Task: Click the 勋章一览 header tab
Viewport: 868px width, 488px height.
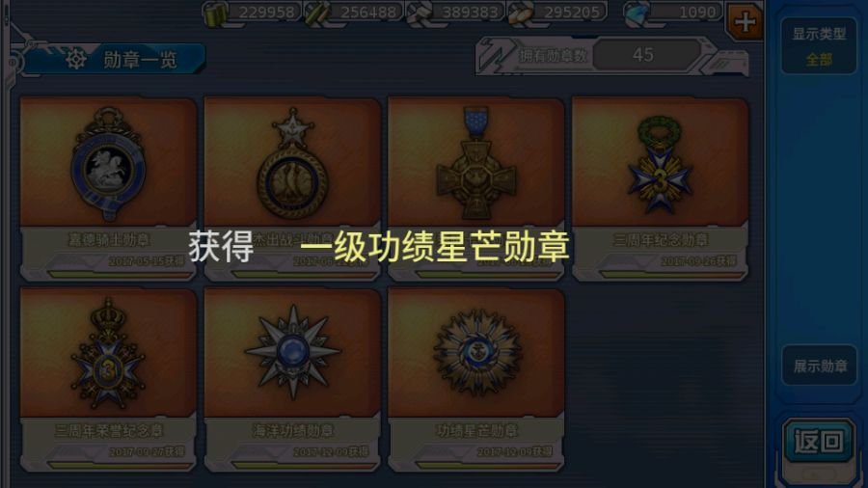Action: (114, 59)
